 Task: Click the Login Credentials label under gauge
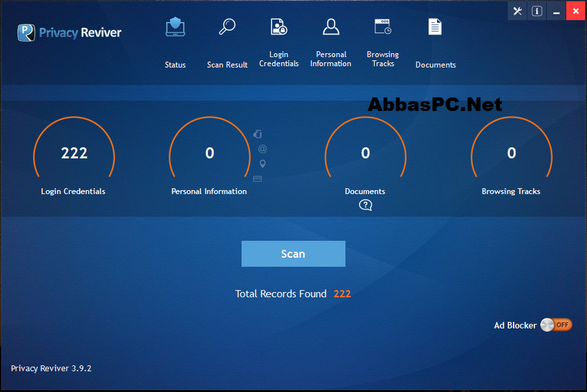(x=73, y=191)
